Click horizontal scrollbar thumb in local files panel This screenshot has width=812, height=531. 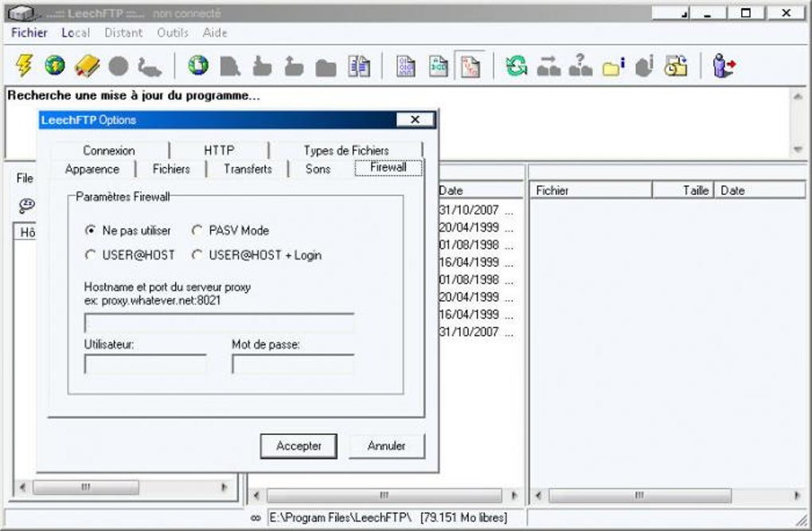384,496
